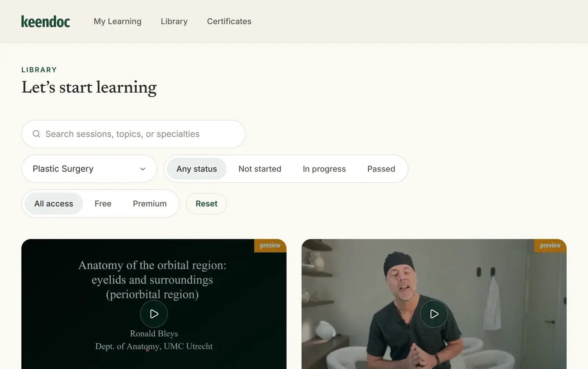588x369 pixels.
Task: Show only Premium sessions
Action: point(150,204)
